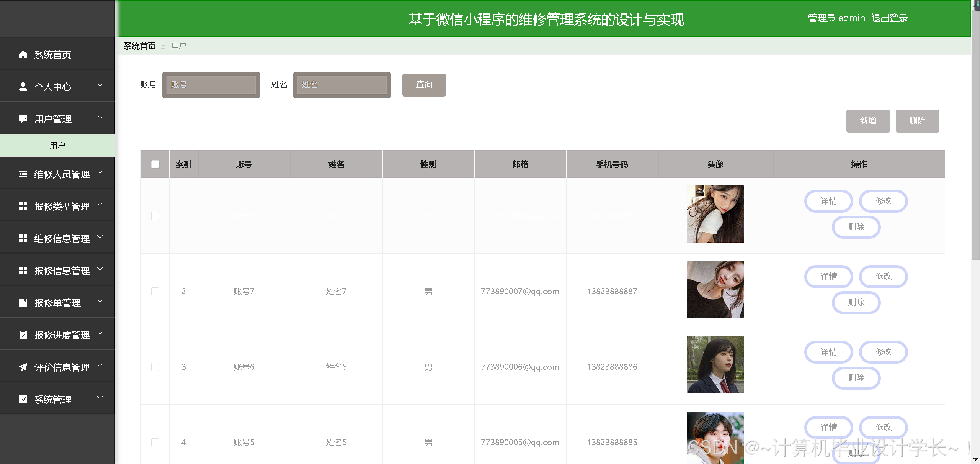
Task: Collapse the 用户管理 section chevron
Action: [x=100, y=117]
